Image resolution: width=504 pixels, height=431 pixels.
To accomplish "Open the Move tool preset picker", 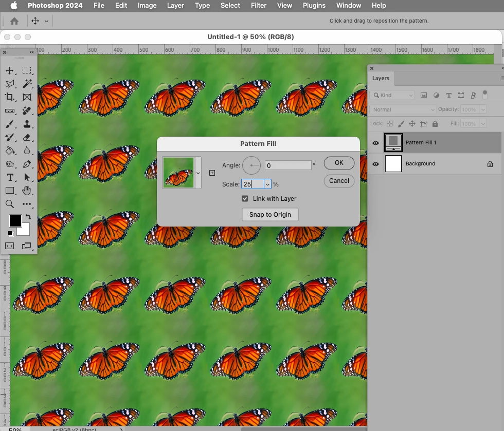I will (47, 21).
